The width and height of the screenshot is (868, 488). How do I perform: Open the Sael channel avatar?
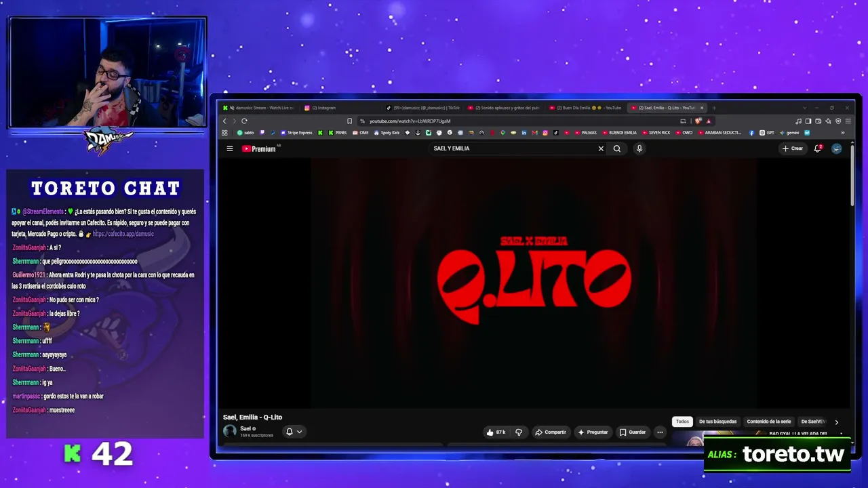[x=230, y=431]
